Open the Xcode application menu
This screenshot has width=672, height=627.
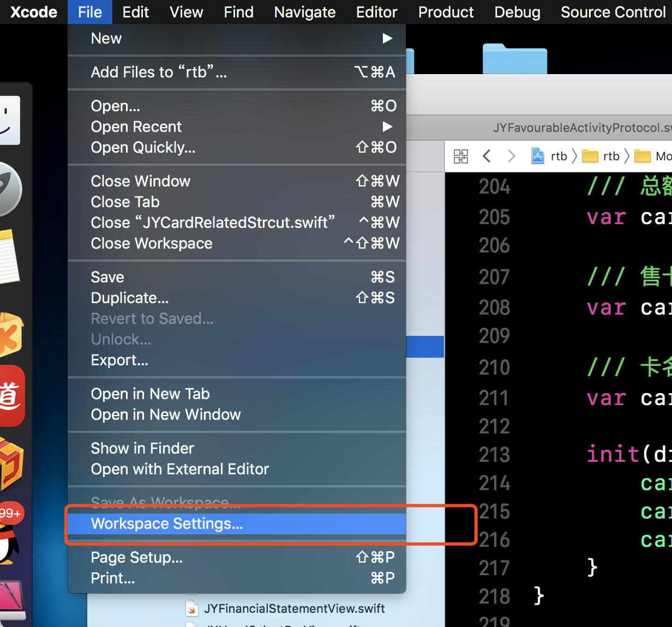coord(34,12)
